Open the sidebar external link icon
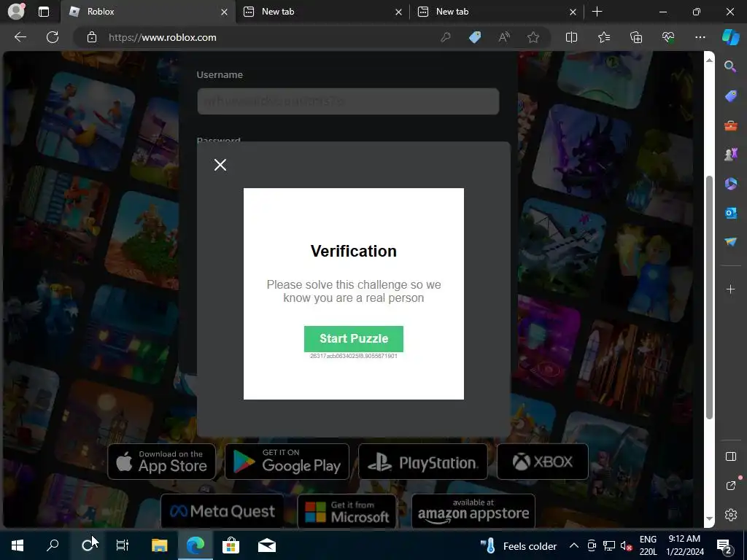This screenshot has height=560, width=747. (730, 485)
